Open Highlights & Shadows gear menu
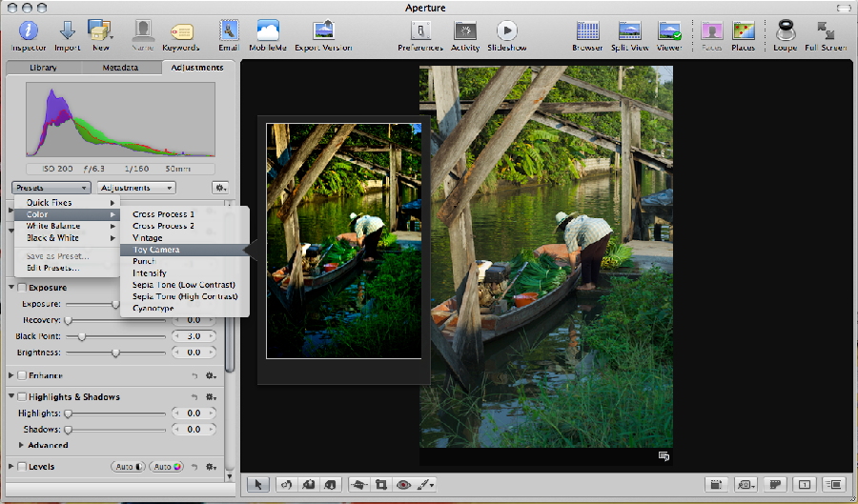858x504 pixels. point(211,397)
